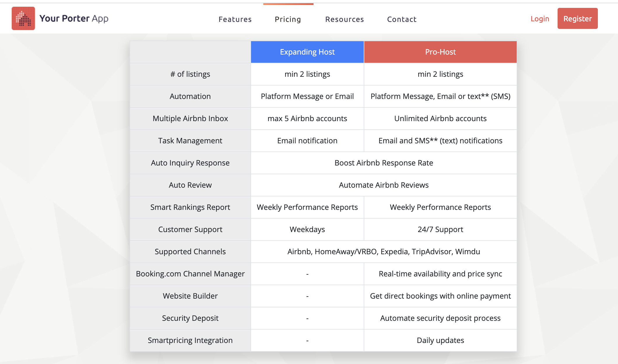This screenshot has height=364, width=618.
Task: Click the Smart Rankings Report label
Action: (190, 207)
